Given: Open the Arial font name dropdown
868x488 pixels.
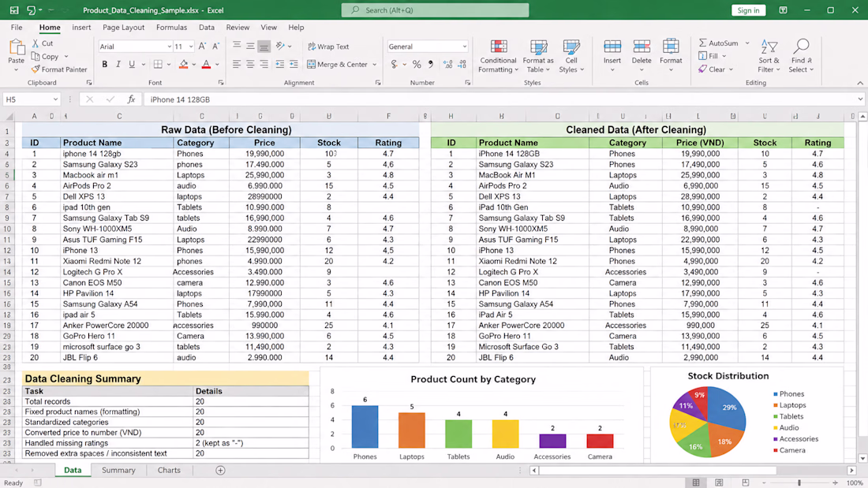Looking at the screenshot, I should point(170,47).
